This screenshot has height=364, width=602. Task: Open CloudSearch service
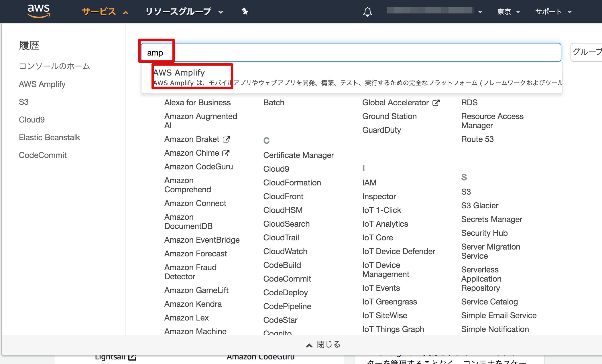tap(286, 224)
